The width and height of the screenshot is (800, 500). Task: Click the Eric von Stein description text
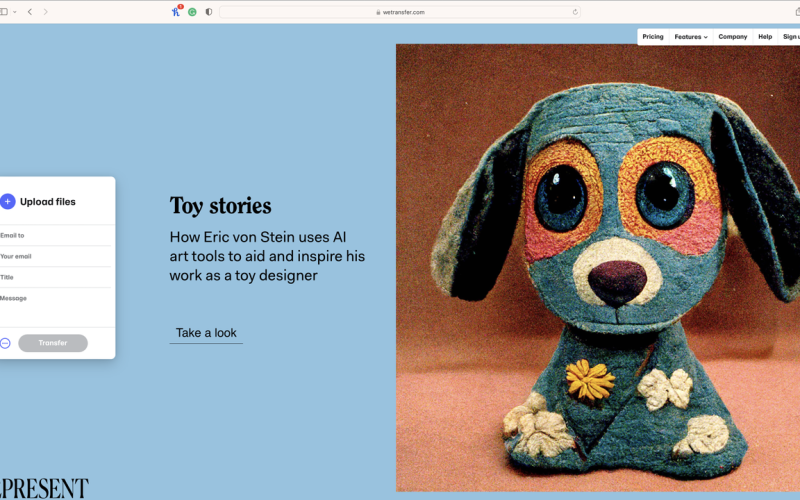(267, 256)
